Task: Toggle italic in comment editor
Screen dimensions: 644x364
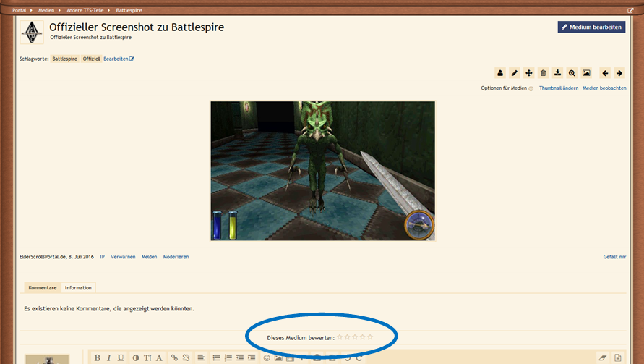Action: tap(109, 357)
